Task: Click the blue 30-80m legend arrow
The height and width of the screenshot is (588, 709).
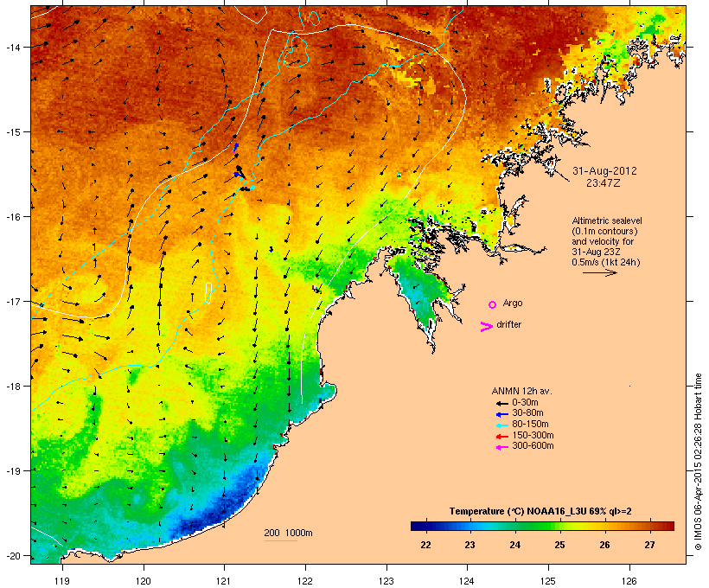Action: click(x=501, y=414)
